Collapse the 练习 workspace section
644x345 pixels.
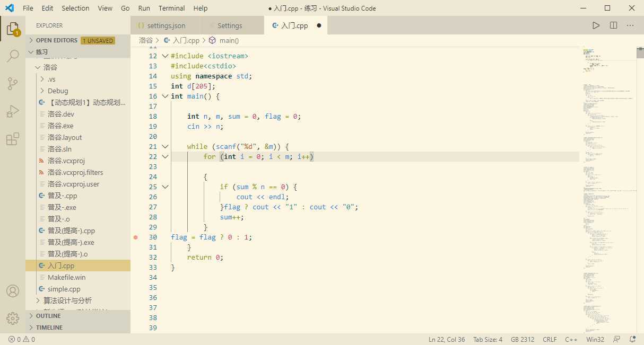(x=77, y=52)
